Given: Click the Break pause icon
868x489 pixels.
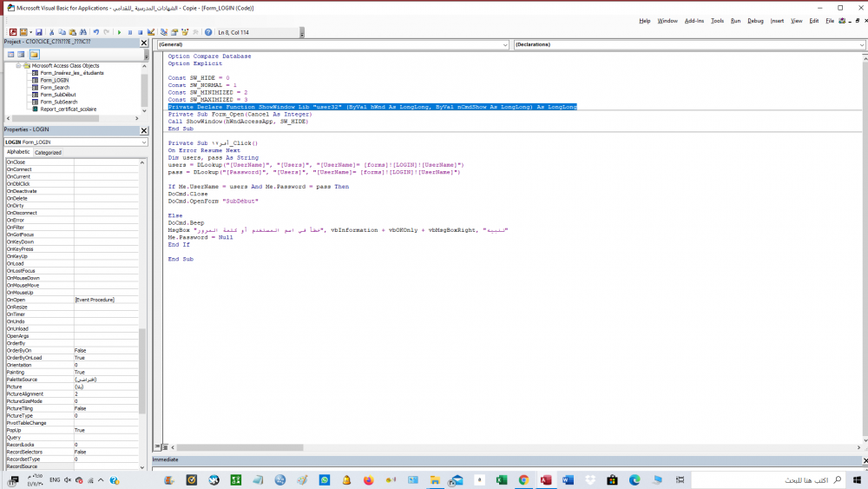Looking at the screenshot, I should point(130,33).
